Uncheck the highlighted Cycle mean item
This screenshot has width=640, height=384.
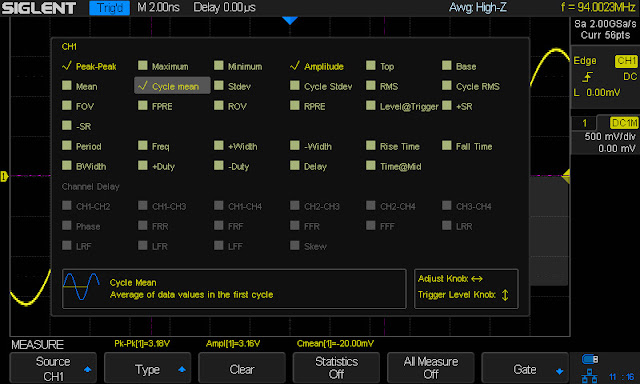coord(172,86)
